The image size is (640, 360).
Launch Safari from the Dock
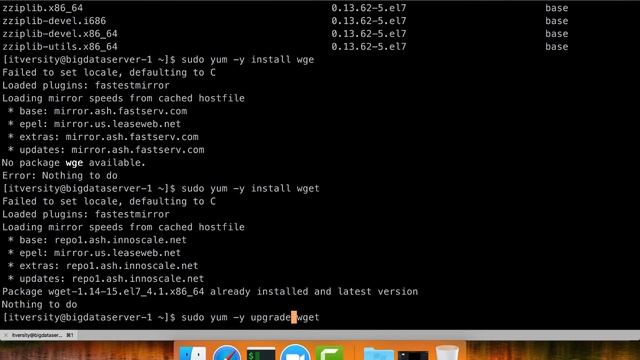click(x=227, y=353)
